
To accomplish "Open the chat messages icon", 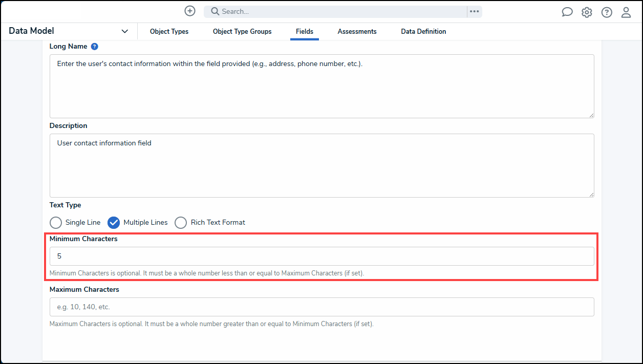I will coord(567,12).
